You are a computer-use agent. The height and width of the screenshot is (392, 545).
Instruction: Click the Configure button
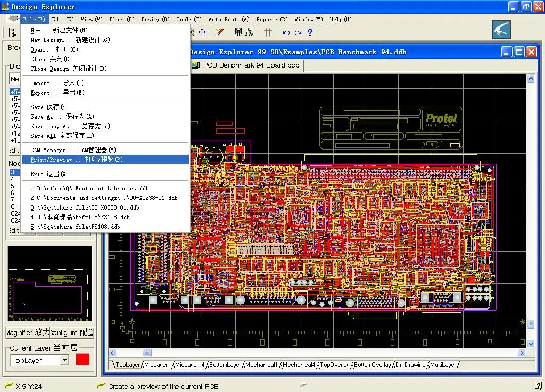pos(72,332)
